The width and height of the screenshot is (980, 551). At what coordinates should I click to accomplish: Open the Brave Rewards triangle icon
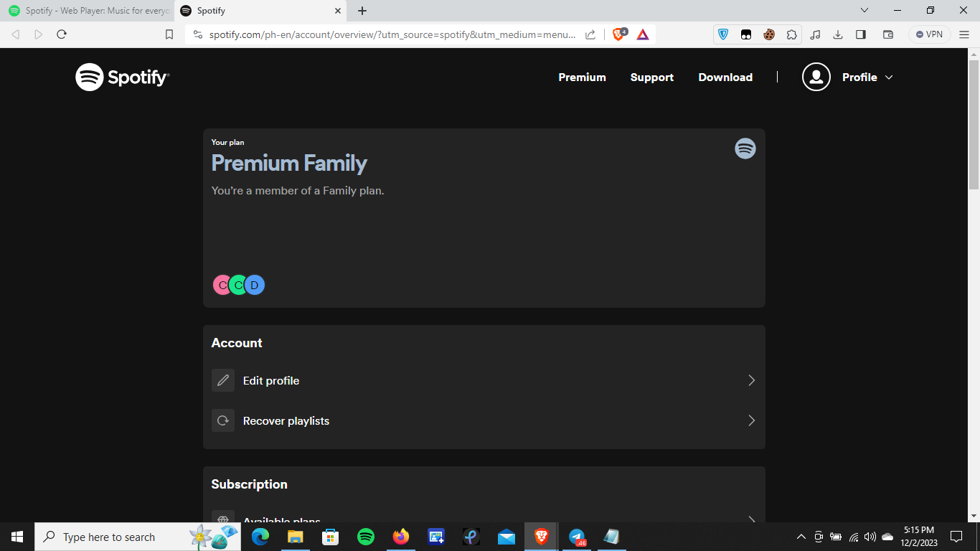pyautogui.click(x=643, y=34)
